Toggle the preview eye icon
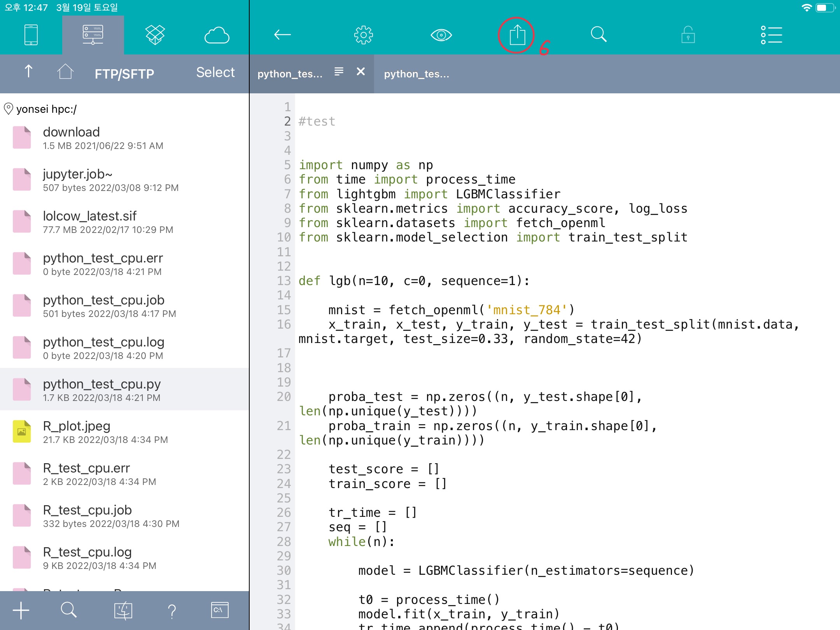840x630 pixels. pos(441,35)
